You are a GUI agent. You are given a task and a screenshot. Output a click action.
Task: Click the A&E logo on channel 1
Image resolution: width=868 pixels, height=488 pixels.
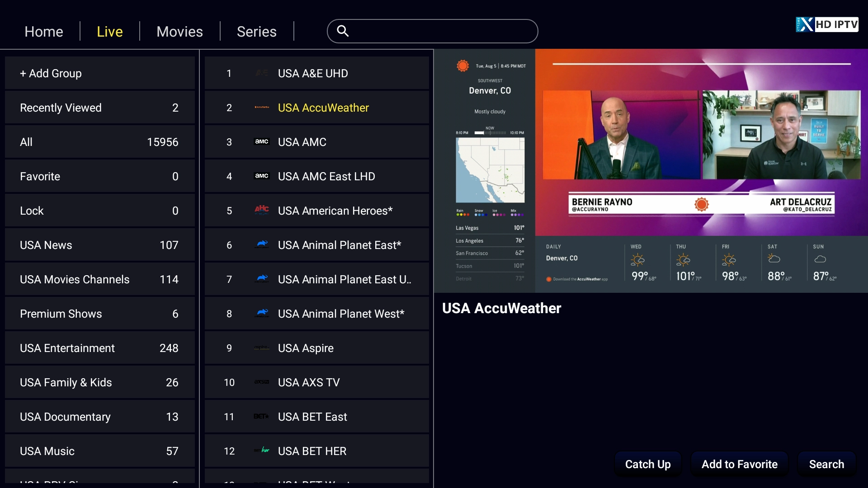click(x=262, y=73)
